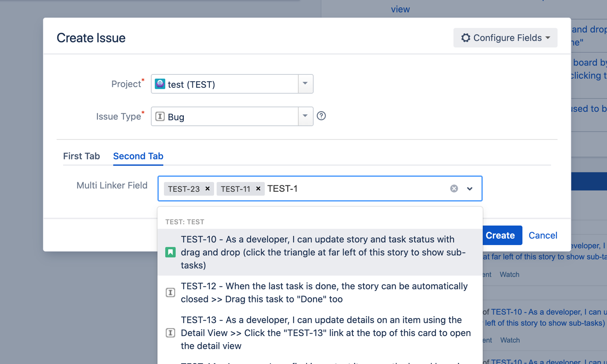This screenshot has height=364, width=607.
Task: Cancel the Create Issue dialog
Action: coord(543,235)
